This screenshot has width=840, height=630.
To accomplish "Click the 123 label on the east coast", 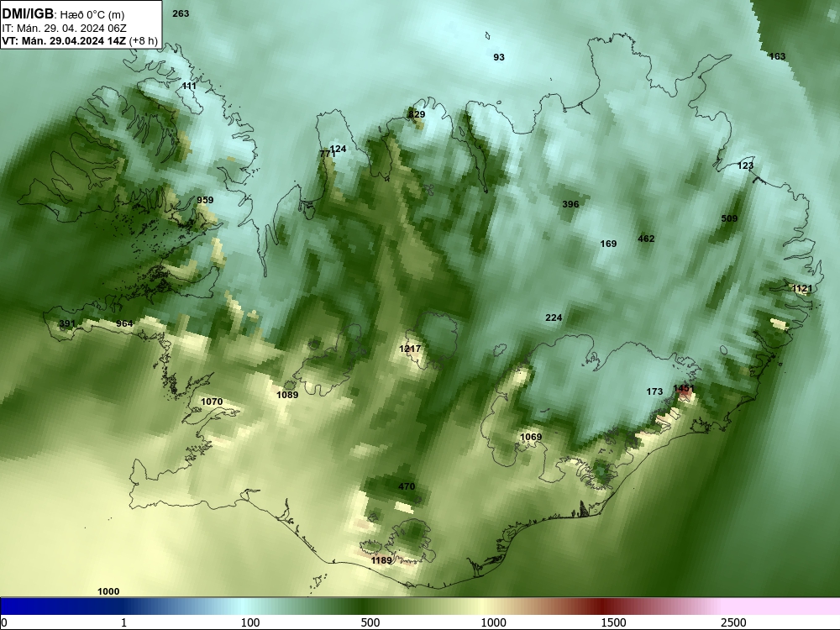I will tap(746, 166).
